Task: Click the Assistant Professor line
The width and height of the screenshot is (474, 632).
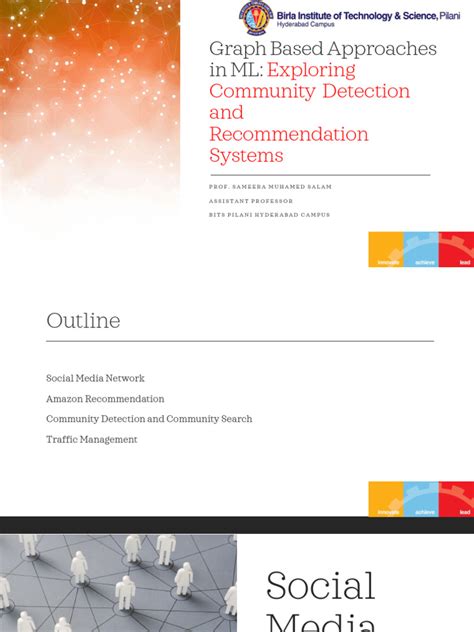Action: point(251,201)
